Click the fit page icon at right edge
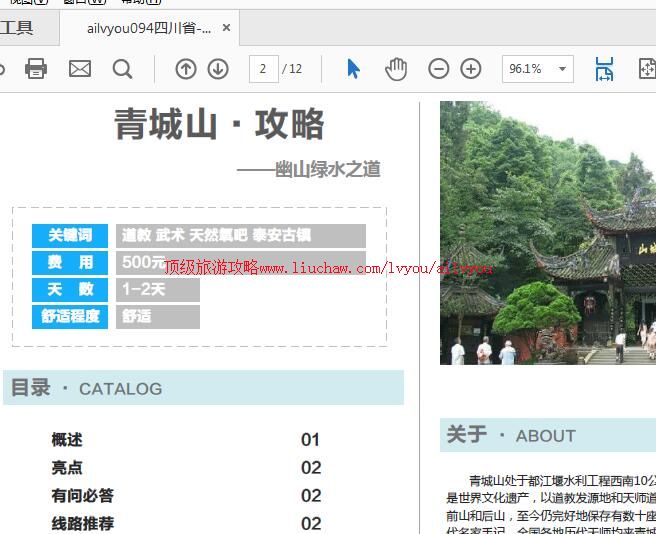This screenshot has height=534, width=656. [646, 68]
